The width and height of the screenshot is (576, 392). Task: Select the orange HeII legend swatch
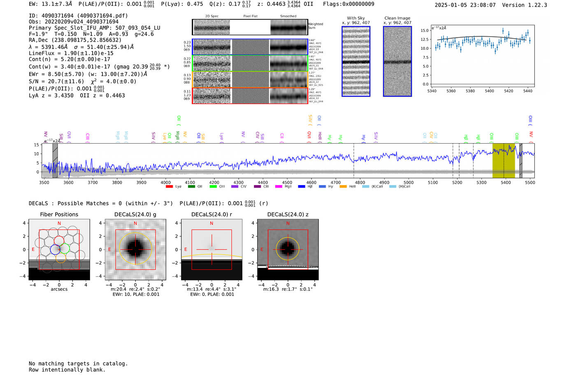tap(343, 187)
